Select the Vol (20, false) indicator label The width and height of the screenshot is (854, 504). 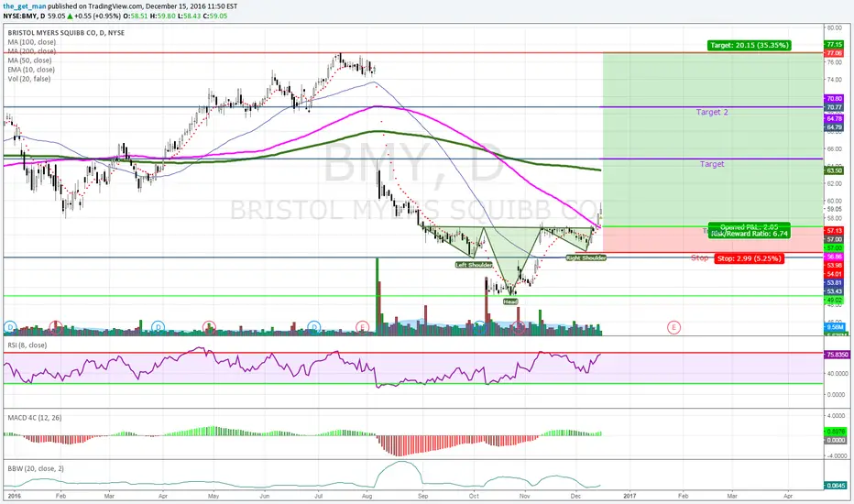pos(29,79)
